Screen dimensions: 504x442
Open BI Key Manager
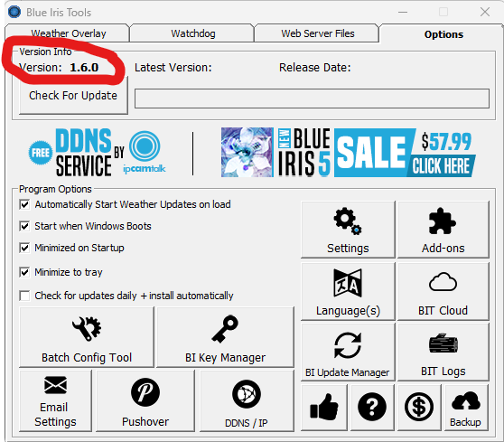coord(225,337)
